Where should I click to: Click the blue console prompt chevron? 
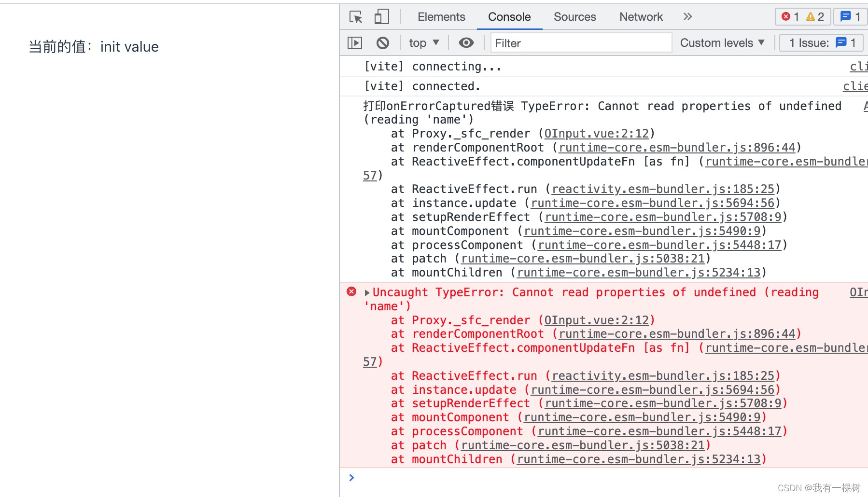point(351,478)
